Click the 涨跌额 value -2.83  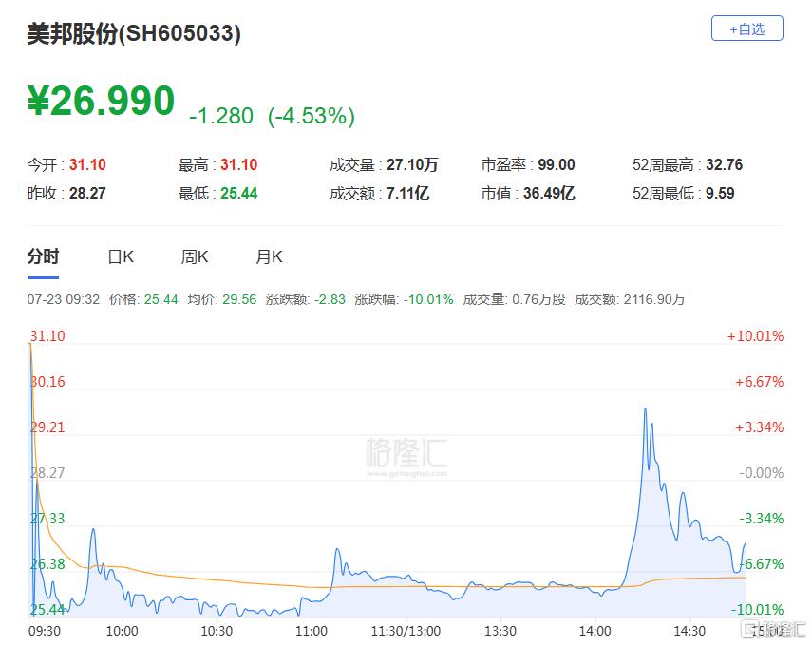click(330, 299)
